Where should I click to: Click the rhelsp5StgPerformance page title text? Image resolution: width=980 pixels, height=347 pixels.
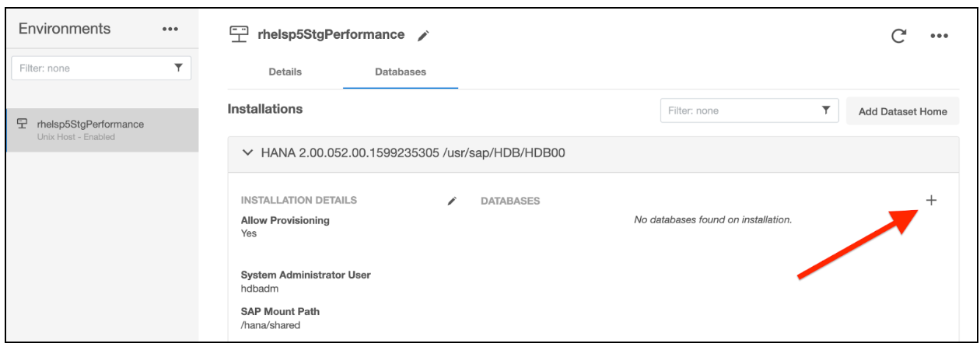click(x=331, y=35)
